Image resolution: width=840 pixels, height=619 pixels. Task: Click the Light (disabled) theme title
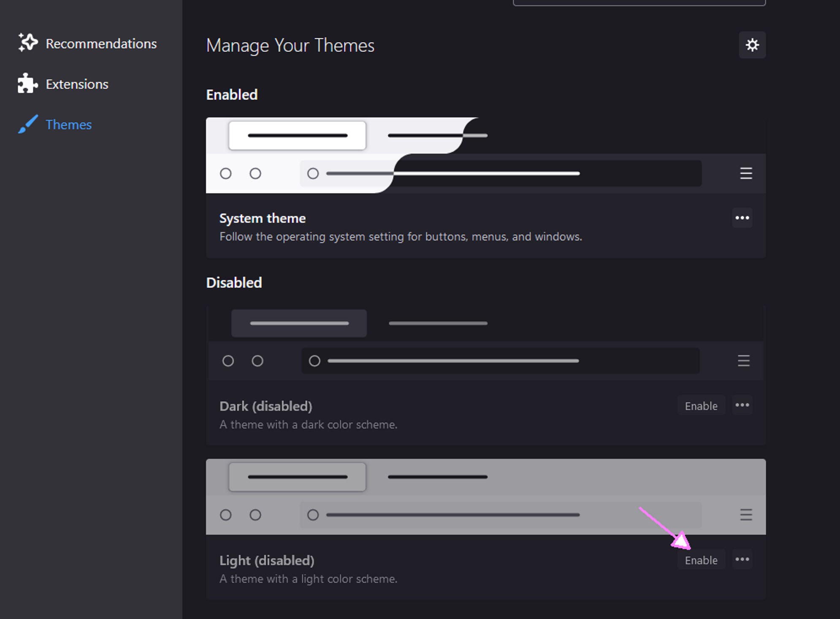[266, 560]
